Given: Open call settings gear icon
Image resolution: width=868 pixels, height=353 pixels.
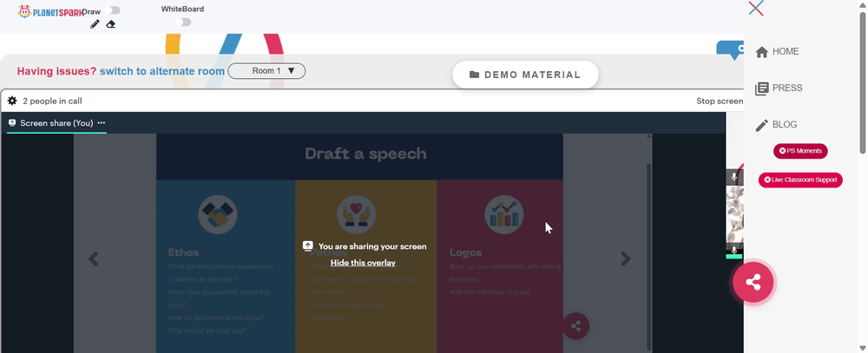Looking at the screenshot, I should (x=12, y=101).
